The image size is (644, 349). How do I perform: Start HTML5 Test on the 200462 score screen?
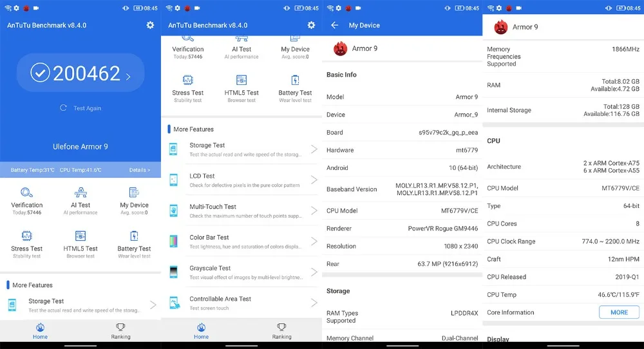[x=80, y=236]
